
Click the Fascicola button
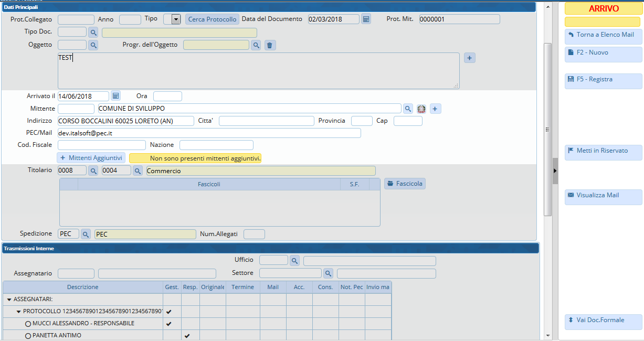(405, 184)
